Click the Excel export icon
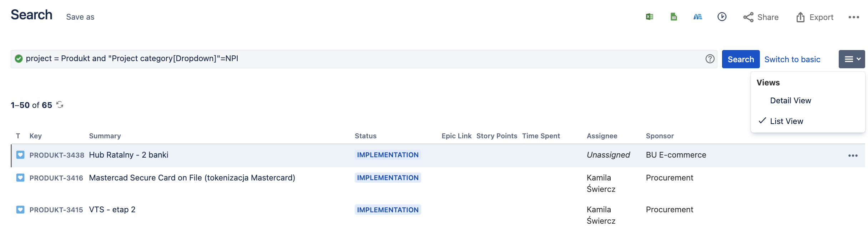 point(649,17)
